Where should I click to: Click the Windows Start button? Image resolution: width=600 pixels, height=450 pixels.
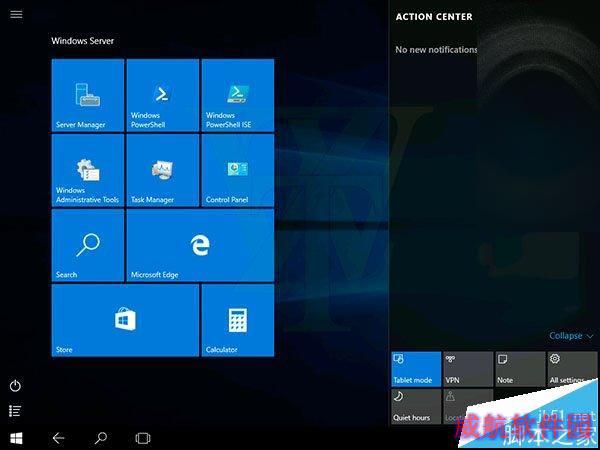click(x=16, y=438)
